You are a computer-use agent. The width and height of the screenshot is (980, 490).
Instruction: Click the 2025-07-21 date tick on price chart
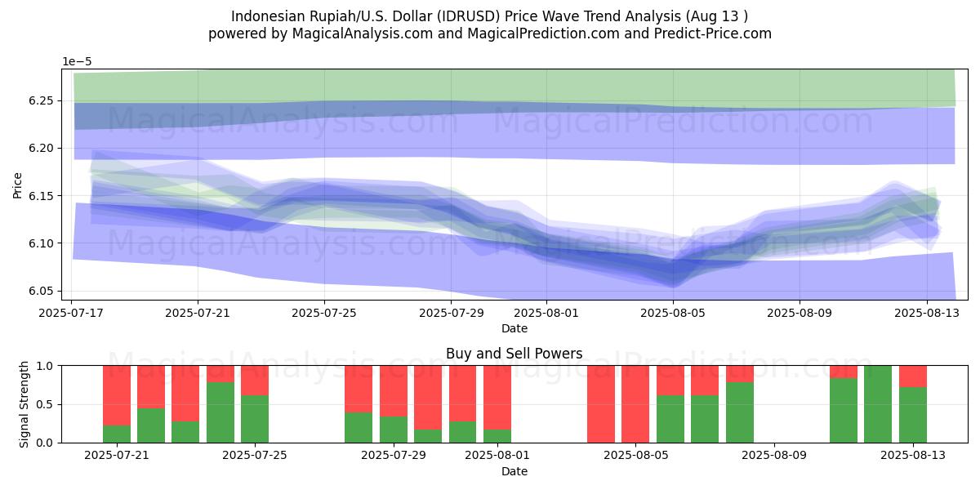coord(198,312)
